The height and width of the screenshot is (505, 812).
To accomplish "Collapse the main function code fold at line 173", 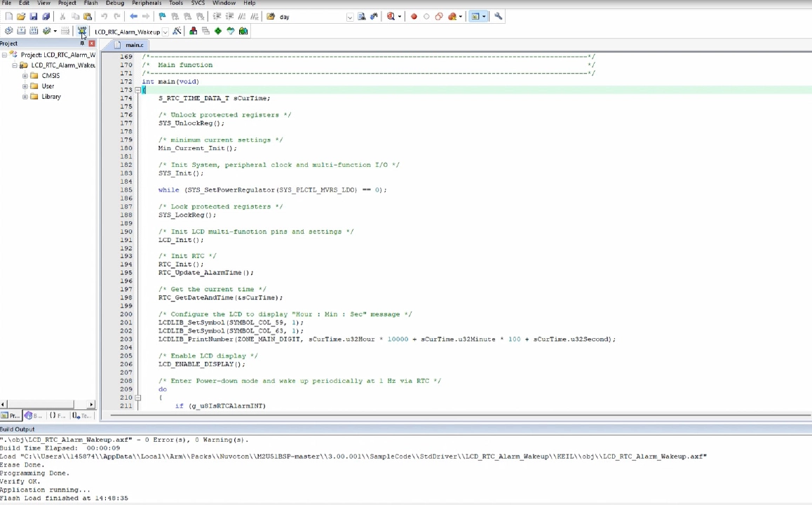I will 137,90.
